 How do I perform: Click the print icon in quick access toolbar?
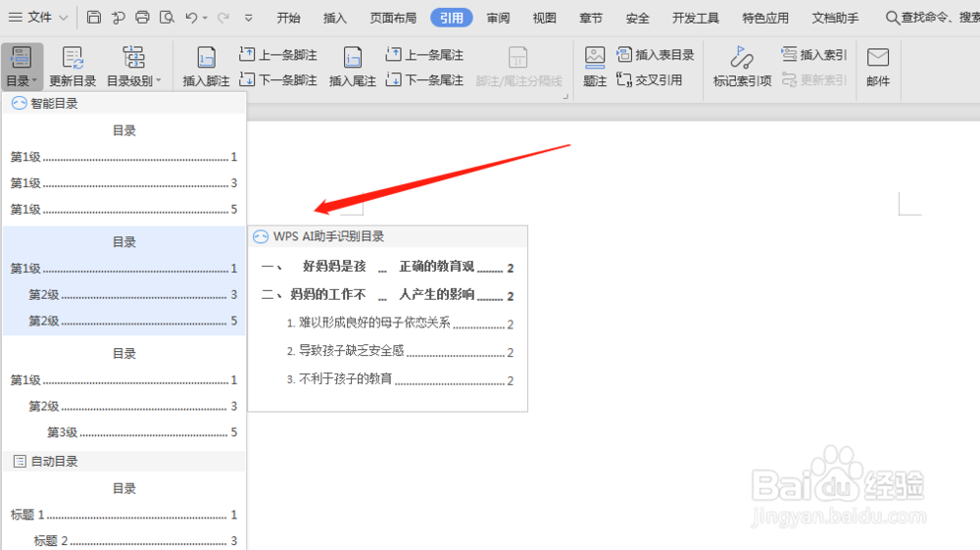[142, 18]
